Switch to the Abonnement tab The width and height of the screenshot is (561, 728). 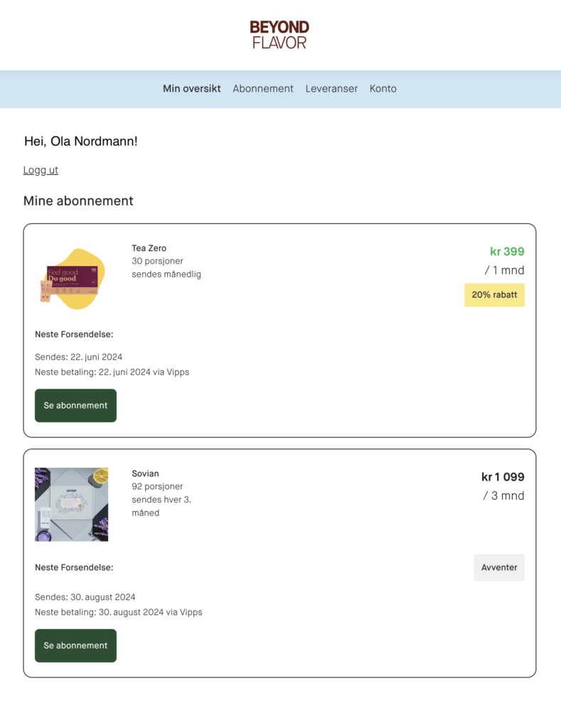click(x=263, y=89)
